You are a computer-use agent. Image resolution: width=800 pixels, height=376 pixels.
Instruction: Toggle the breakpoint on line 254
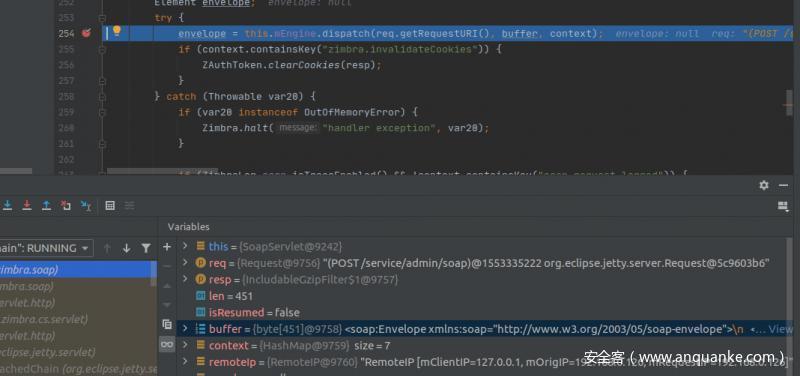86,33
